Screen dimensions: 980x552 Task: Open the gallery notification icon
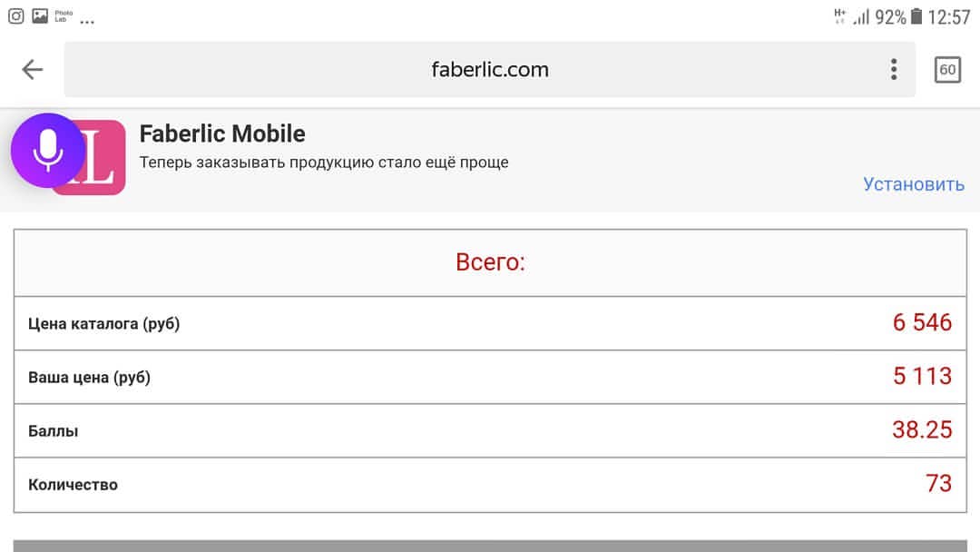click(x=40, y=16)
